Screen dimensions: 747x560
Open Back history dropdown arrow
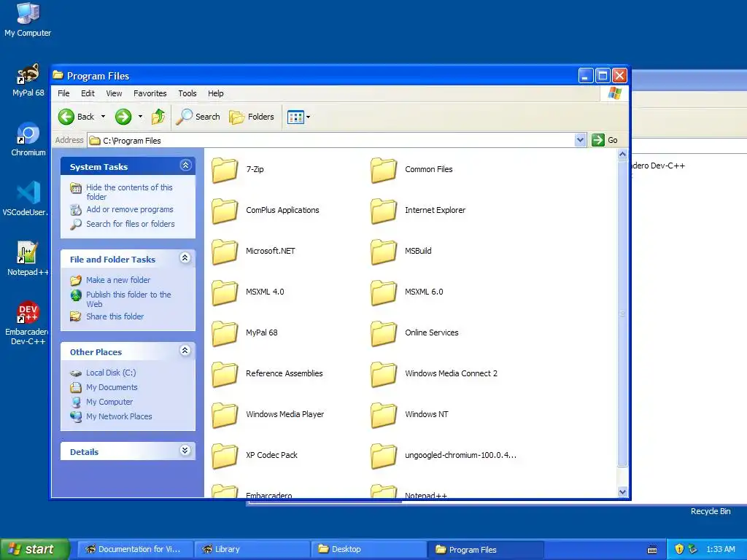click(x=103, y=117)
